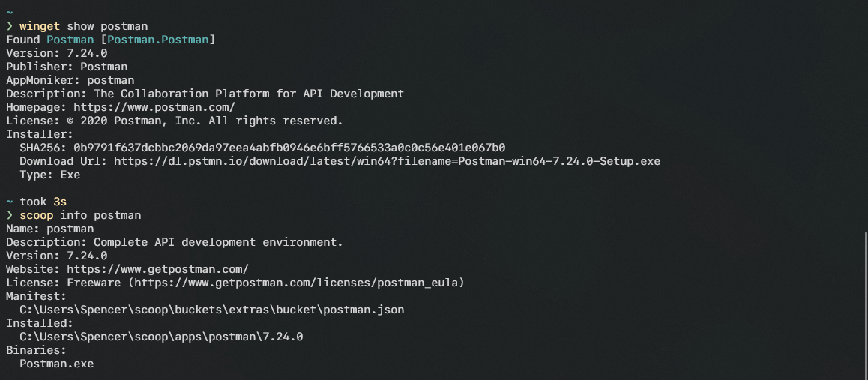Click the yellow "scoop" command word
This screenshot has width=868, height=380.
click(36, 215)
